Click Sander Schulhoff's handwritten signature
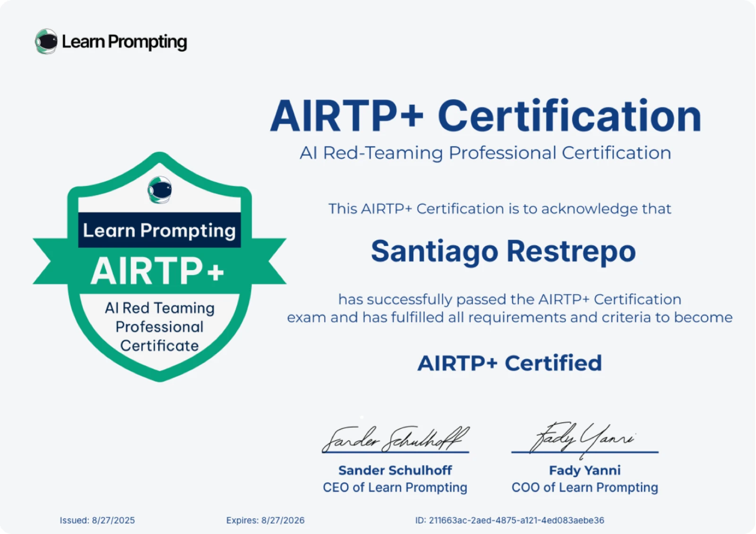756x534 pixels. 395,439
